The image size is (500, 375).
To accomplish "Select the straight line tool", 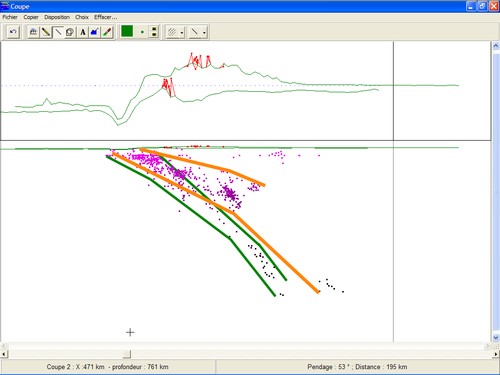I will click(58, 32).
